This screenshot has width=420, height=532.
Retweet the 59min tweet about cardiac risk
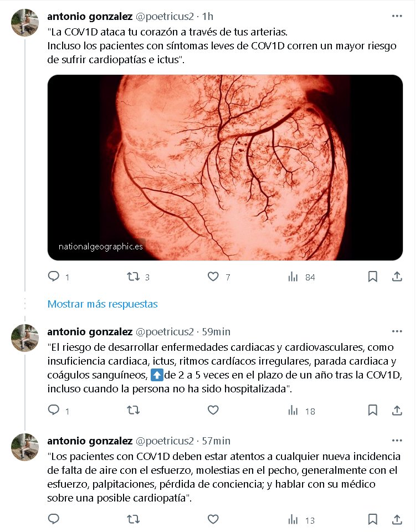point(134,410)
